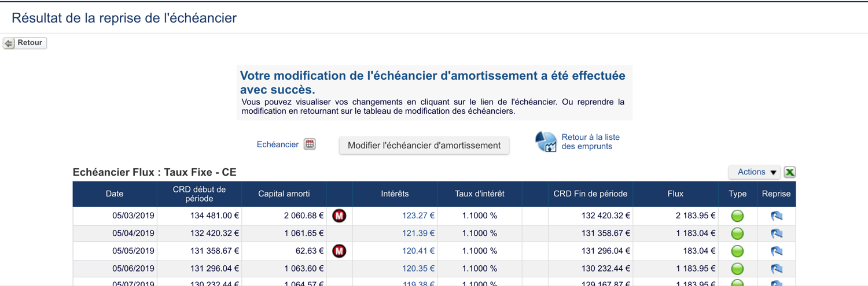The height and width of the screenshot is (286, 868).
Task: Click the Retour back button
Action: tap(25, 43)
